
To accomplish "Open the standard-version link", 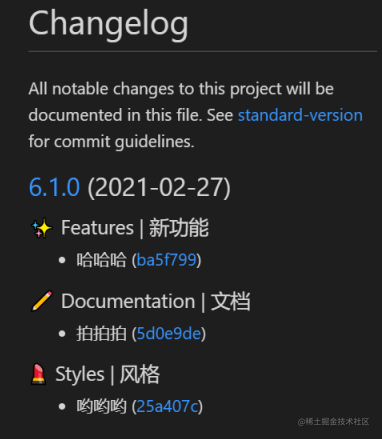I will pos(300,115).
